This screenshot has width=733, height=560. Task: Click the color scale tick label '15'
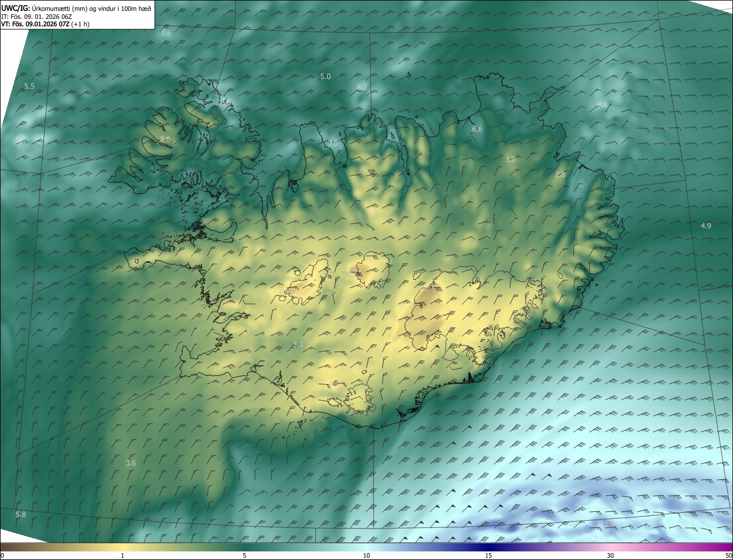pos(488,555)
